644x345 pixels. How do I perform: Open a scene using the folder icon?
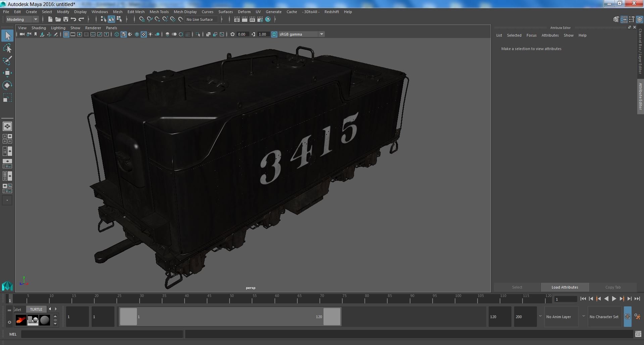pos(58,19)
